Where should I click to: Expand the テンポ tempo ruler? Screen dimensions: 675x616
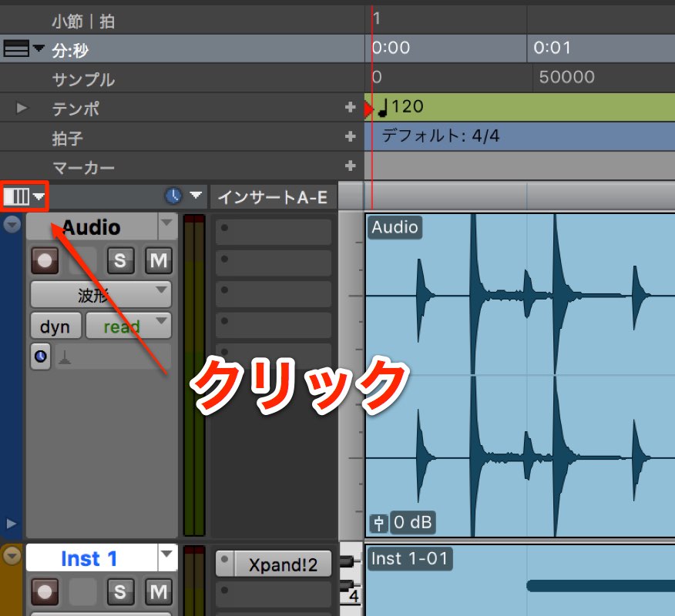21,108
